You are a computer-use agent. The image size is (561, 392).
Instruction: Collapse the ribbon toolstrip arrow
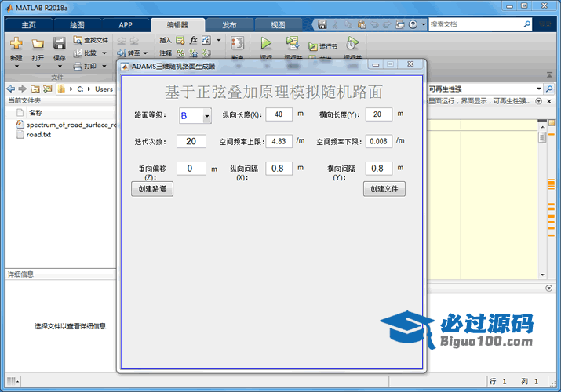tap(549, 74)
